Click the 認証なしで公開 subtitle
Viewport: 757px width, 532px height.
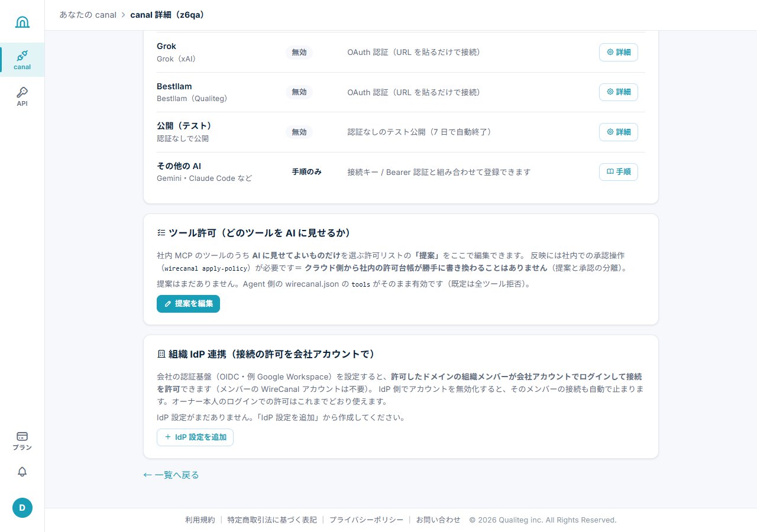click(x=183, y=139)
